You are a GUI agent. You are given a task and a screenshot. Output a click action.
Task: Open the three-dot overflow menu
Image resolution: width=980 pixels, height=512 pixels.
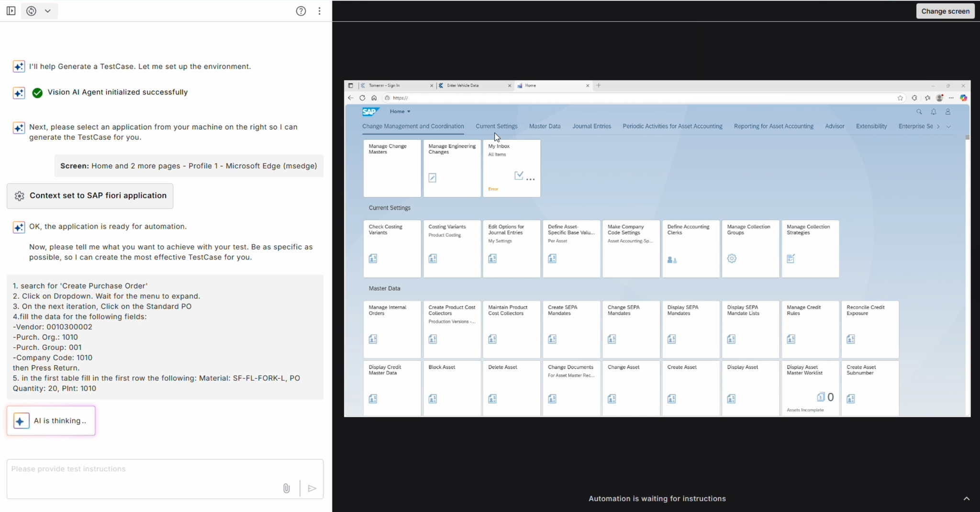pyautogui.click(x=319, y=11)
